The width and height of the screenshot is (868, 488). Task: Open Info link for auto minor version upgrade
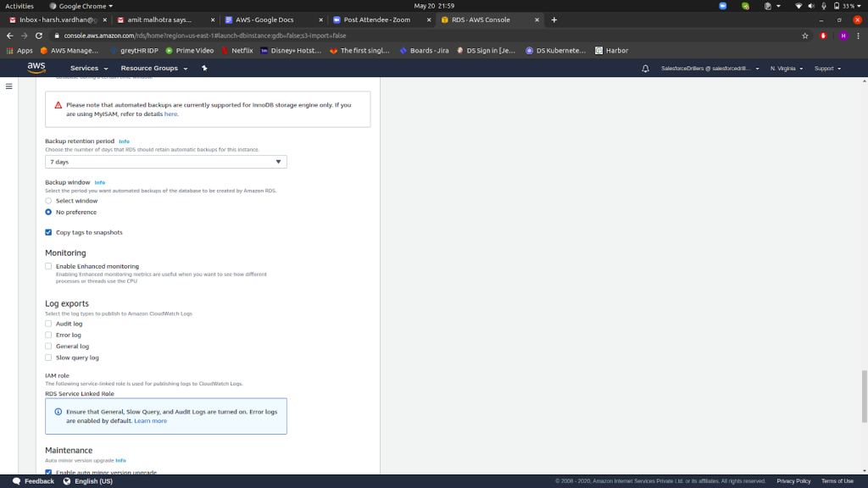point(120,460)
